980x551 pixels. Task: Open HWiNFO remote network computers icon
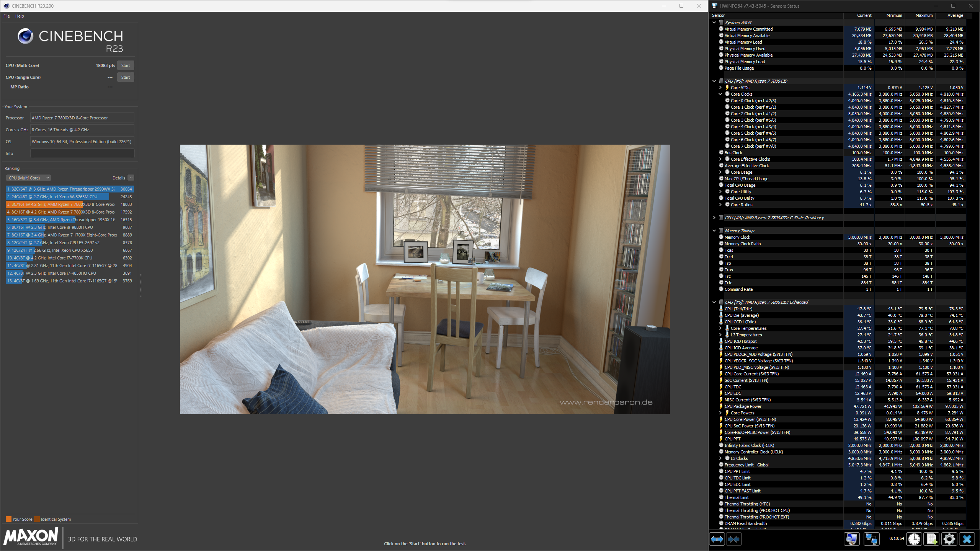pyautogui.click(x=872, y=539)
